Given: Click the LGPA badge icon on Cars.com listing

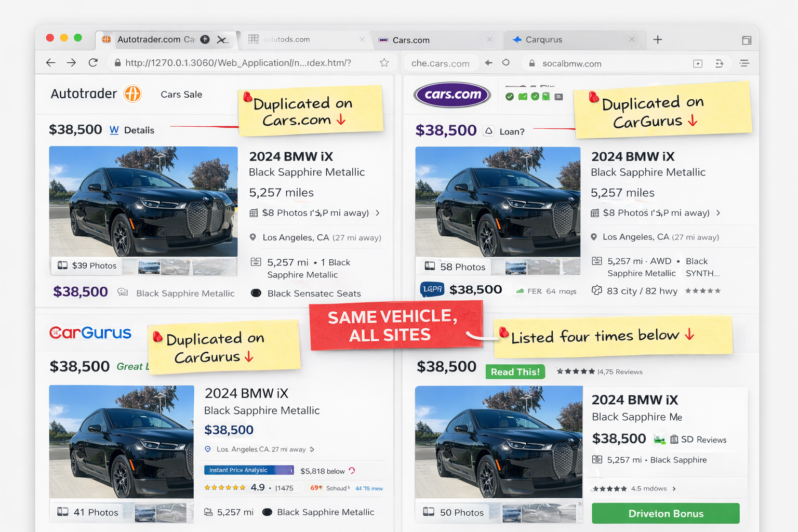Looking at the screenshot, I should click(432, 289).
